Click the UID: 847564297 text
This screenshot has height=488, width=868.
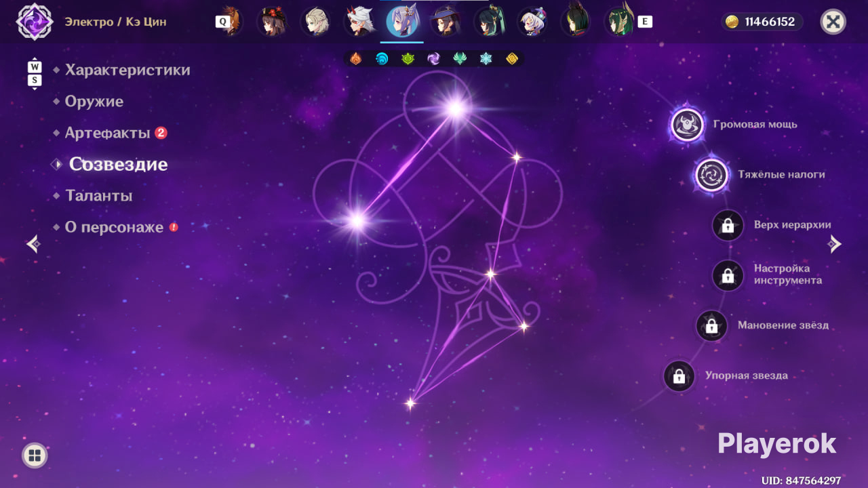coord(801,481)
